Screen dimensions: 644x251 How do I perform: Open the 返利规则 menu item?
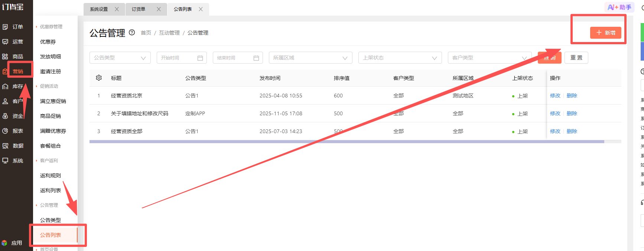tap(51, 176)
